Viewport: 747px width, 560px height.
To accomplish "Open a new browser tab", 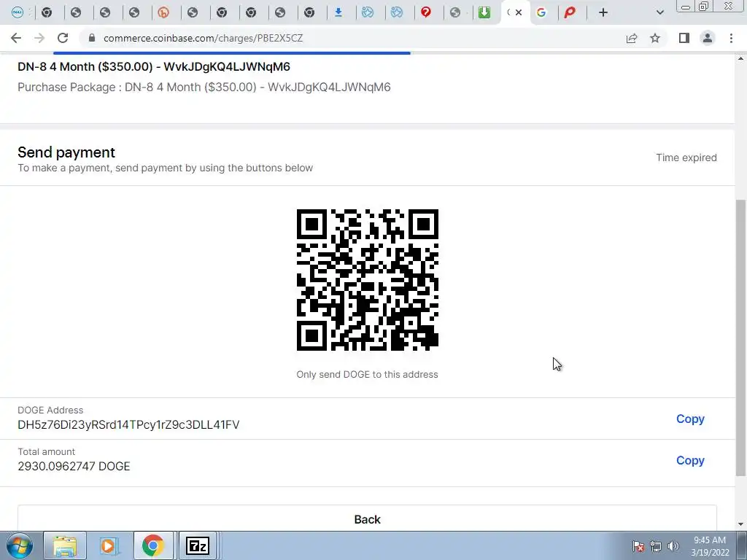I will tap(603, 13).
